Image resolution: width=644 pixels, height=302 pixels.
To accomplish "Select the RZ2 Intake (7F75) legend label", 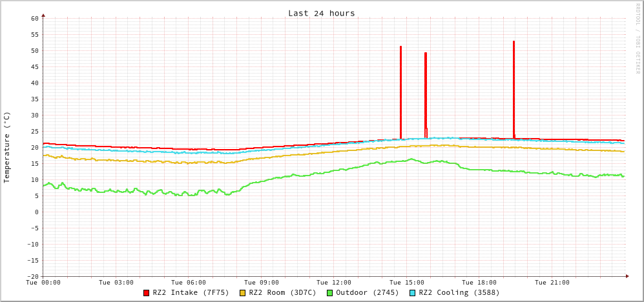I will click(x=191, y=292).
